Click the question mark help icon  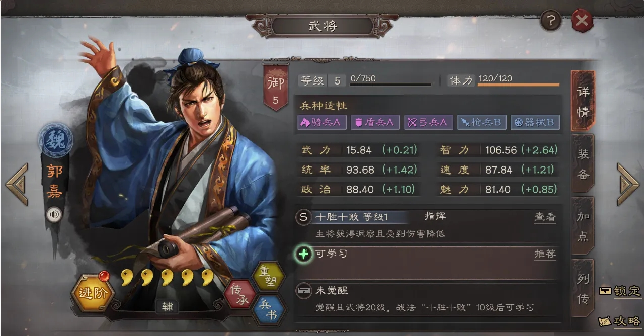tap(551, 21)
